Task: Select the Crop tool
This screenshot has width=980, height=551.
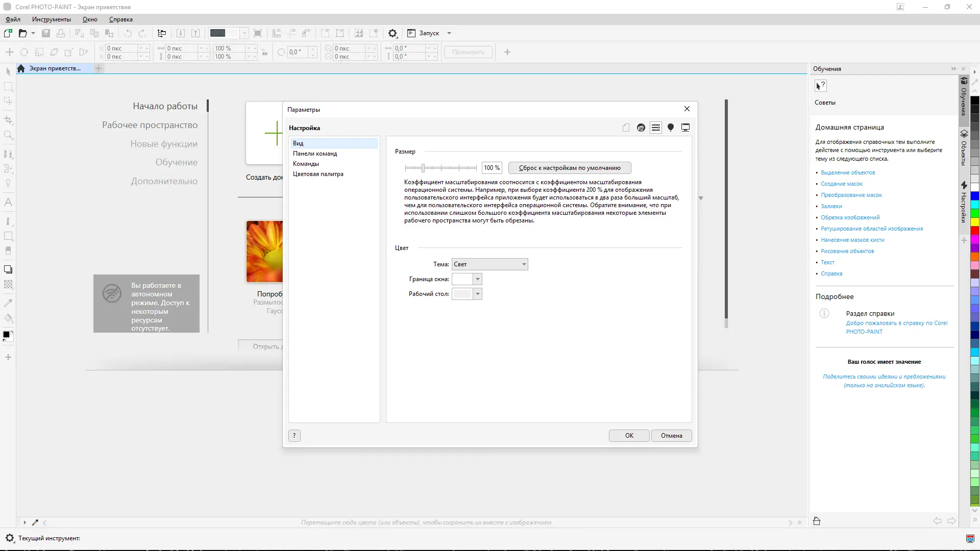Action: (8, 120)
